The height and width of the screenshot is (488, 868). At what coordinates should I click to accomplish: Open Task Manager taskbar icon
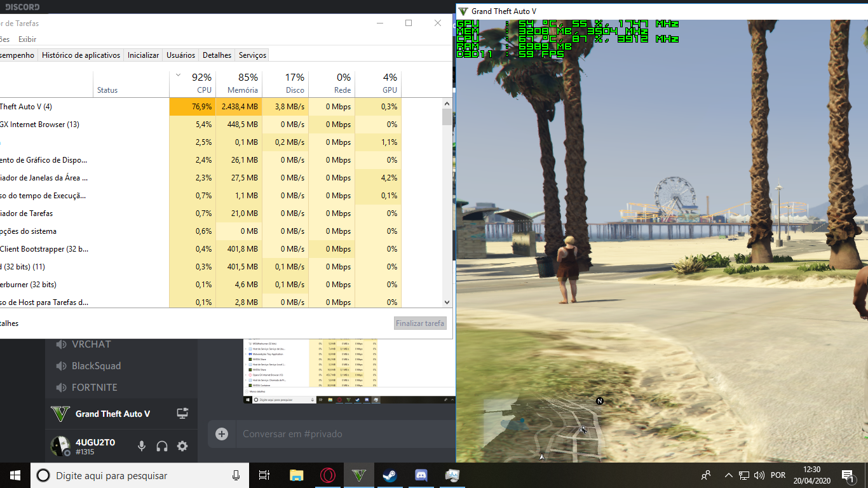[x=452, y=475]
